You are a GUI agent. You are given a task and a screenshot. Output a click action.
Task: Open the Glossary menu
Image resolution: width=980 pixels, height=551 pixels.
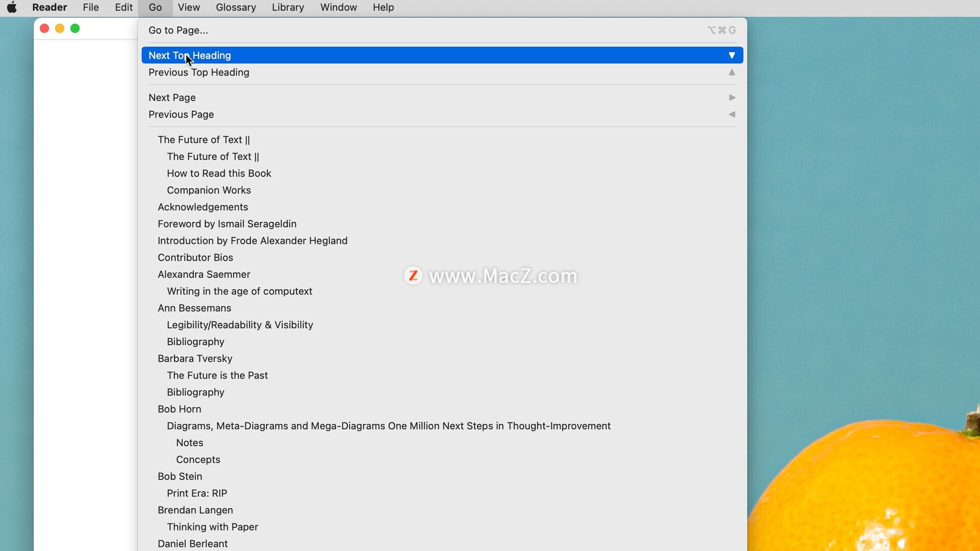tap(236, 8)
